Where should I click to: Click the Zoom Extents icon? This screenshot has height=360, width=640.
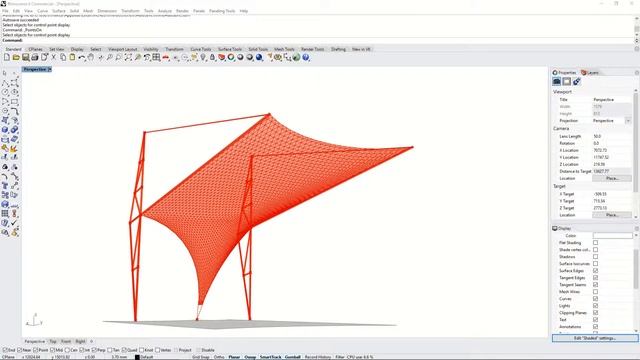(128, 58)
